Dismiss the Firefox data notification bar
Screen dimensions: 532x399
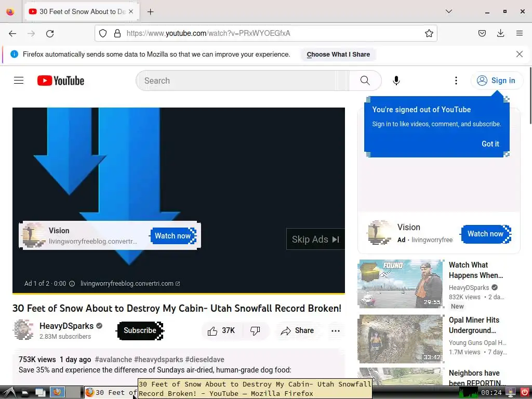519,54
